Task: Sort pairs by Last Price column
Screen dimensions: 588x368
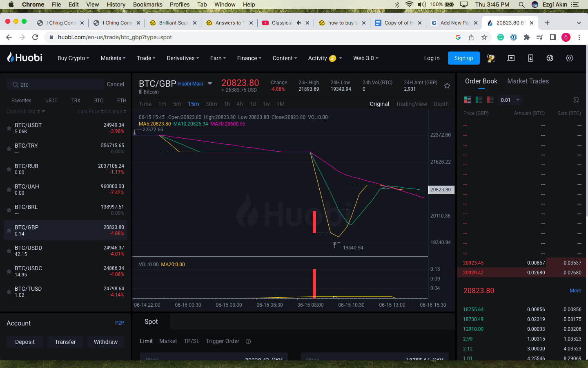Action: coord(91,111)
